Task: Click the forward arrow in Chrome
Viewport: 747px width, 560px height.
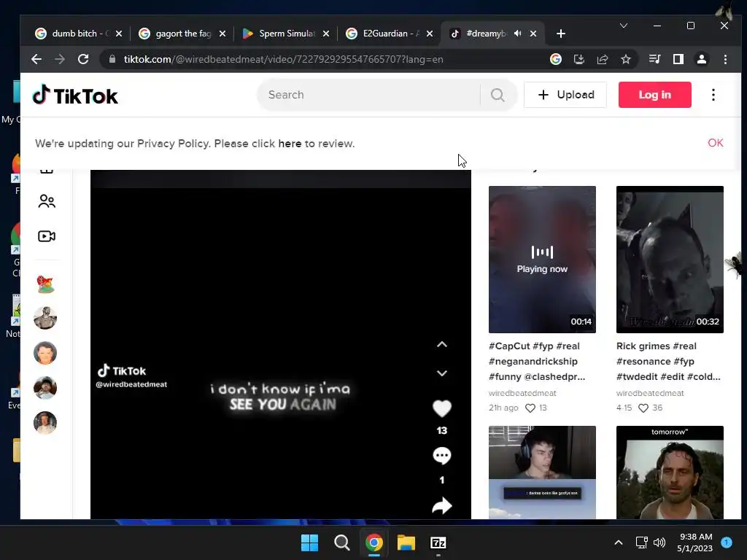Action: point(60,59)
